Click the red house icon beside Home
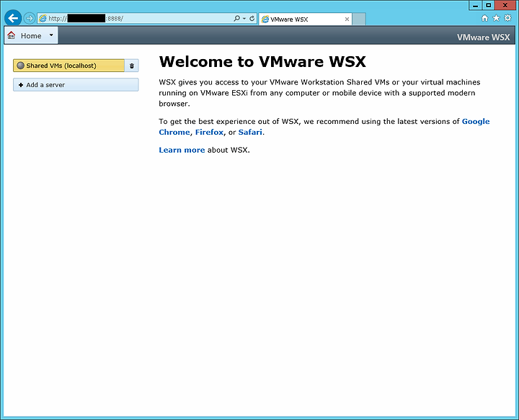Image resolution: width=519 pixels, height=420 pixels. tap(12, 35)
